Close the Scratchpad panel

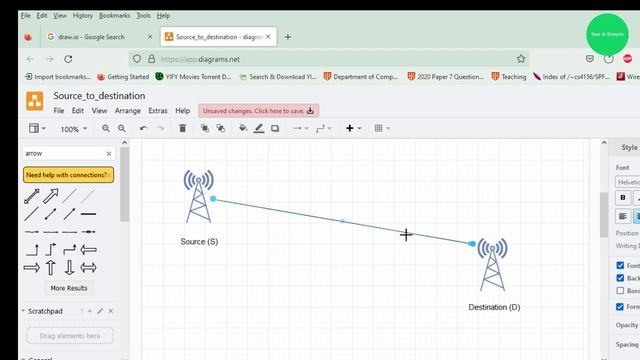tap(111, 311)
